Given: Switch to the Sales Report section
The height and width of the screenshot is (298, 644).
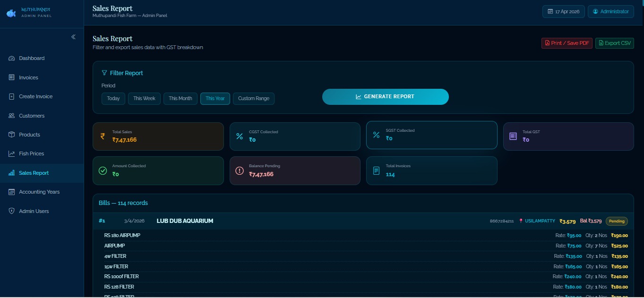Looking at the screenshot, I should coord(34,172).
